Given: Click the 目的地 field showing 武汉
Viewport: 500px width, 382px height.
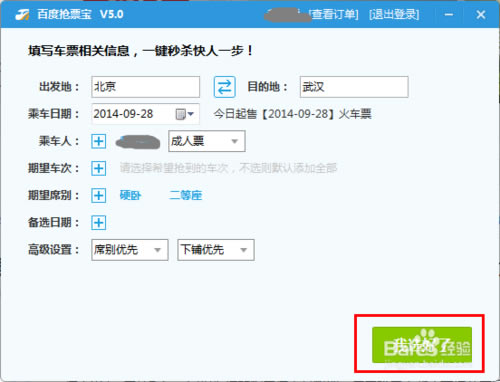Looking at the screenshot, I should pos(354,87).
